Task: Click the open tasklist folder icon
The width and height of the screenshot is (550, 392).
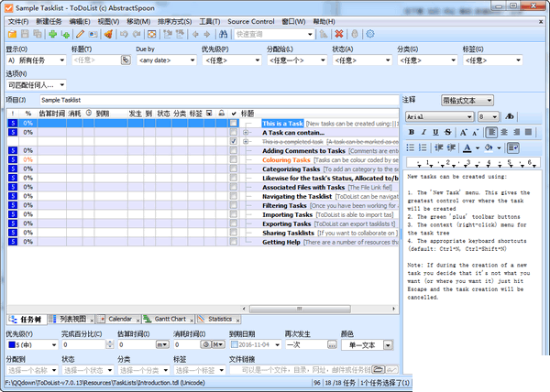Action: (12, 34)
